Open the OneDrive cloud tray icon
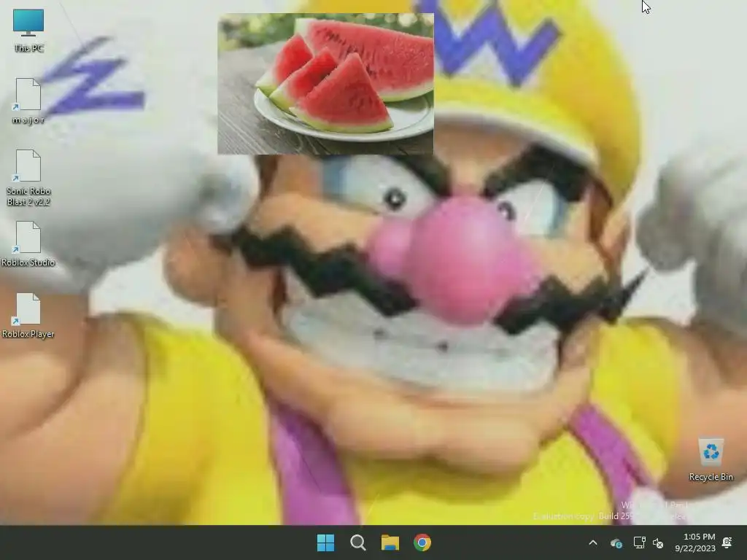Screen dimensions: 747x560 click(x=616, y=542)
